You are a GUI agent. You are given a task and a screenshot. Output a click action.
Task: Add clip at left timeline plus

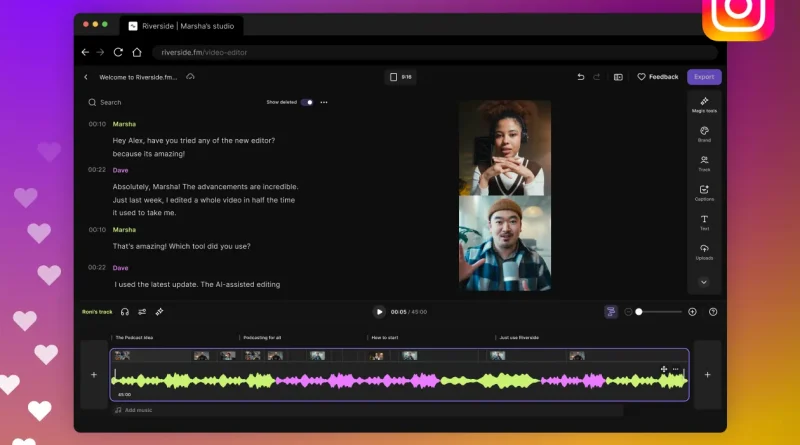(x=94, y=375)
